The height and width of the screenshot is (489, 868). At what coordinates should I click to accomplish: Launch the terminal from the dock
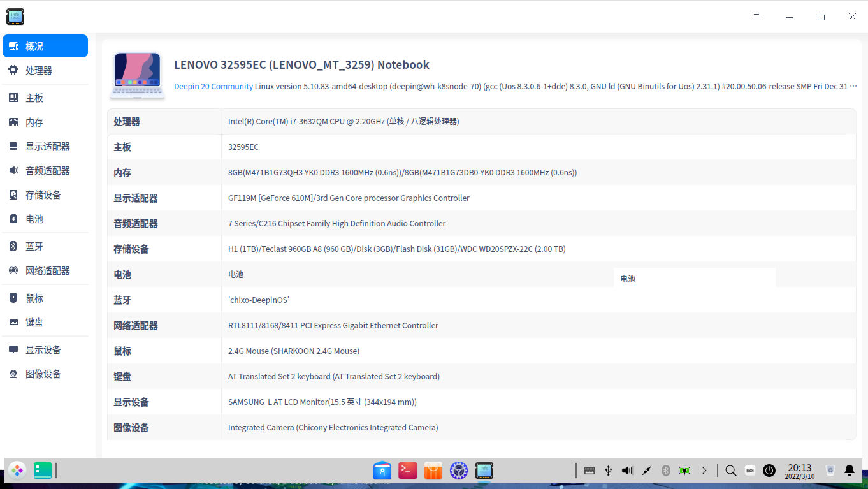[408, 471]
